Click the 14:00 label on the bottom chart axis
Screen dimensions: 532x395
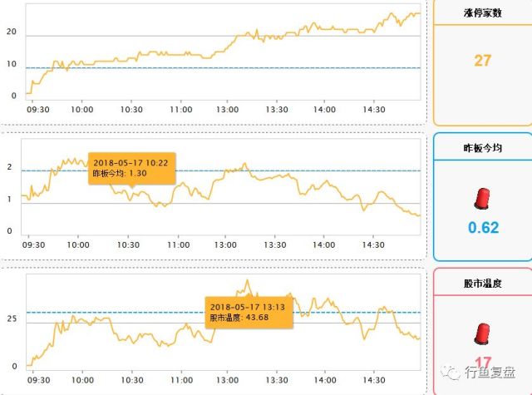pos(325,379)
